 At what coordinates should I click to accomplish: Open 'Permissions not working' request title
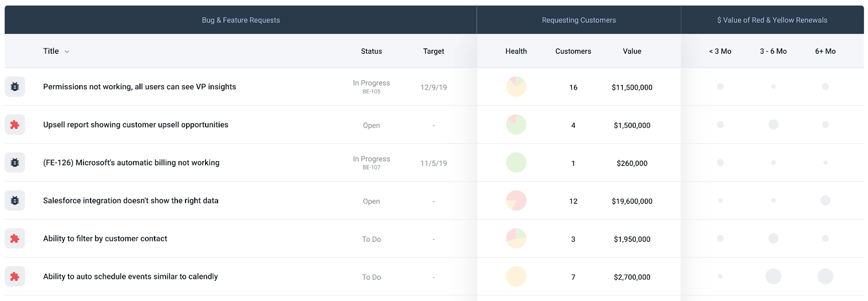(139, 87)
